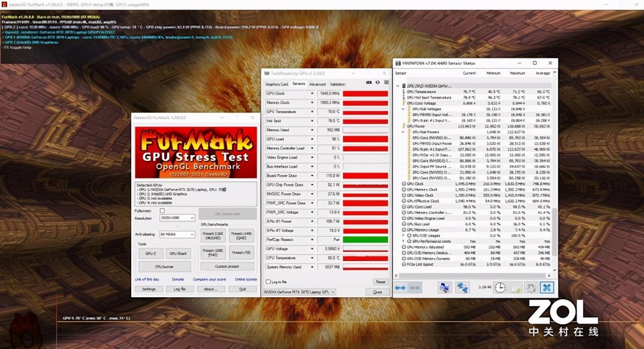Open the FurMark Settings button
The image size is (644, 349).
(148, 289)
